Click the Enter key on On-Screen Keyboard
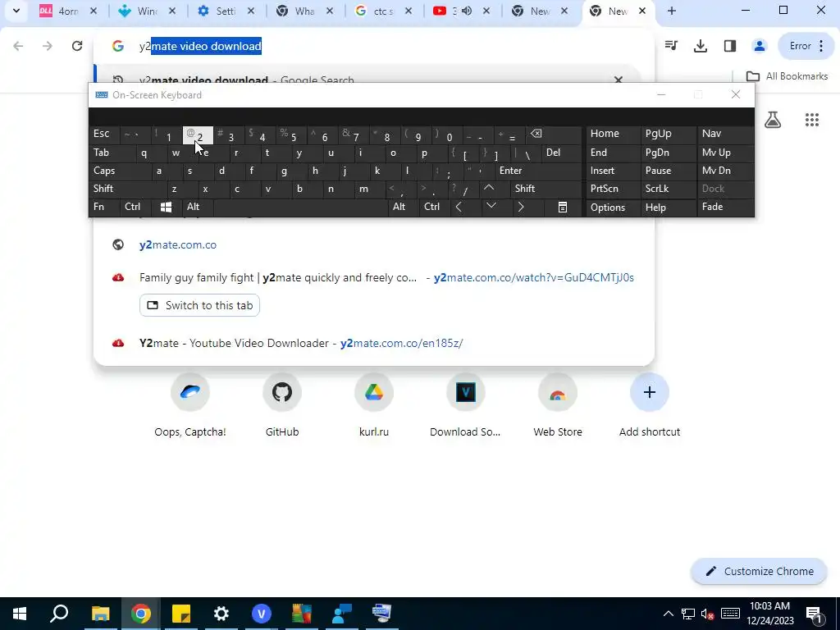Screen dimensions: 840x630 [537, 171]
